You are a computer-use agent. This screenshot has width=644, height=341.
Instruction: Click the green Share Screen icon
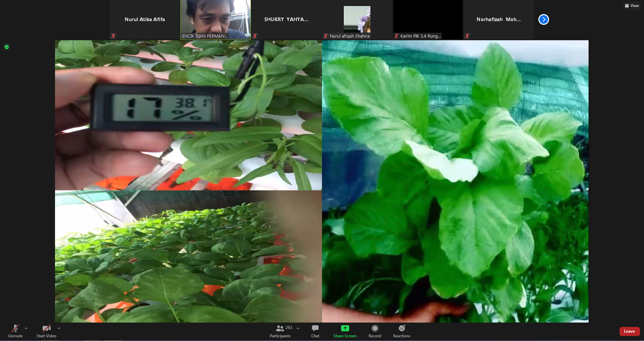(x=345, y=328)
